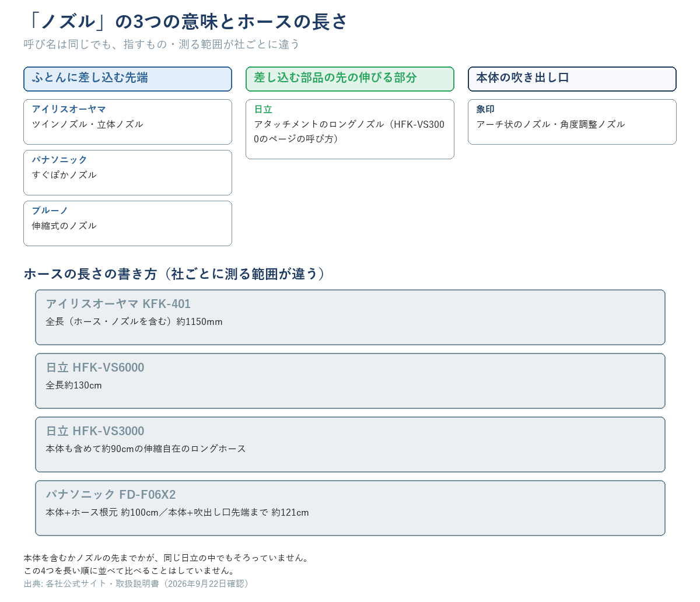Click the パナソニック brand label in the nozzle card
700x602 pixels.
60,160
